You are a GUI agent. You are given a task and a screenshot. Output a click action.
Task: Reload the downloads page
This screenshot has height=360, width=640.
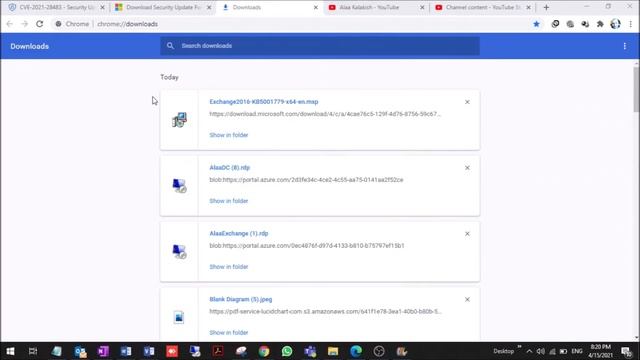tap(40, 24)
